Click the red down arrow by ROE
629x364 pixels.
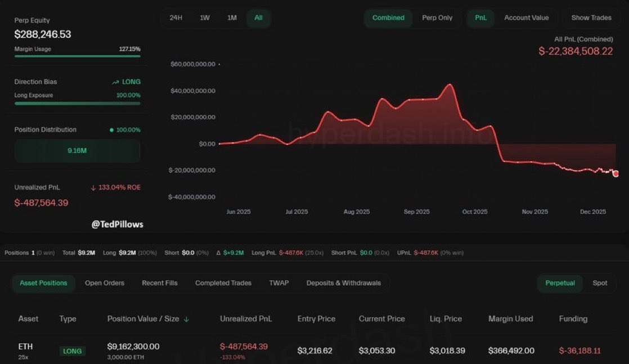[x=93, y=188]
